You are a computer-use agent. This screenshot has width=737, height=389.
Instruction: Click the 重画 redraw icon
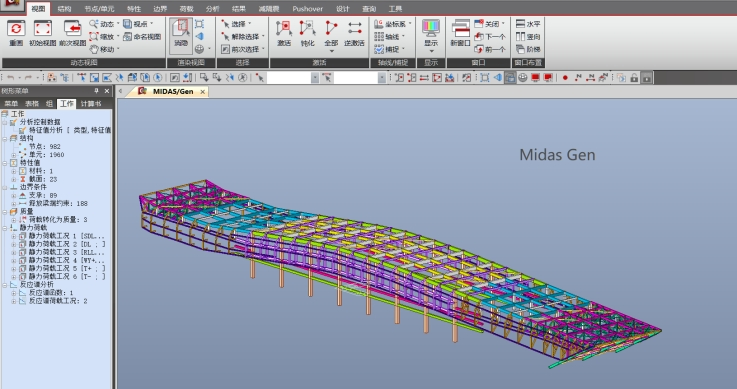[16, 29]
